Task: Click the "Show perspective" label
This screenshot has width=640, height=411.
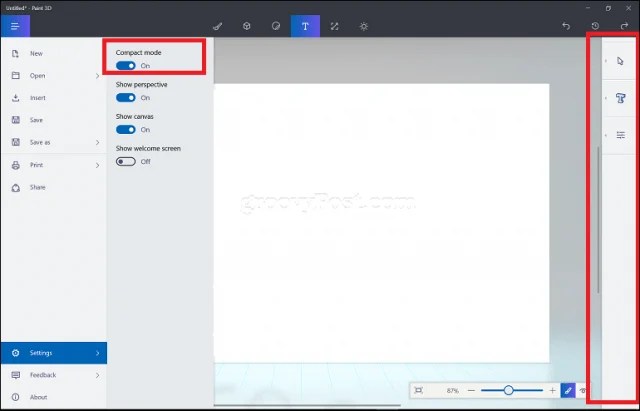Action: coord(141,84)
